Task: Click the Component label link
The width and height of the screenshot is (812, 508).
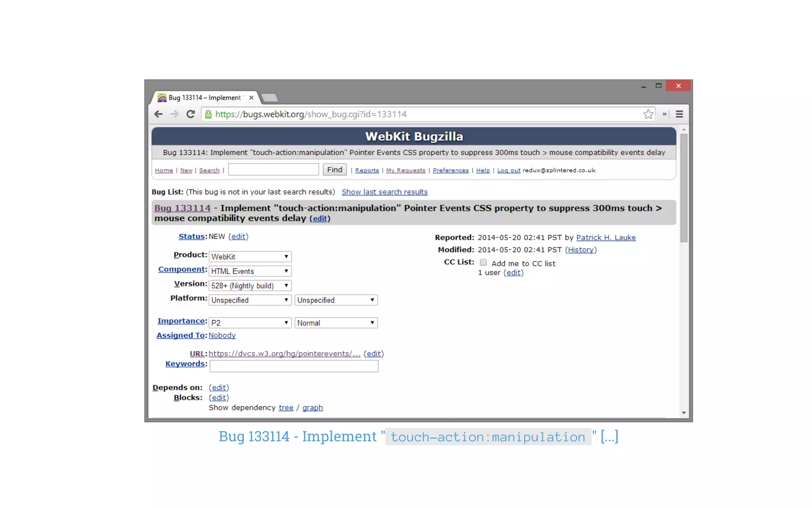Action: (182, 269)
